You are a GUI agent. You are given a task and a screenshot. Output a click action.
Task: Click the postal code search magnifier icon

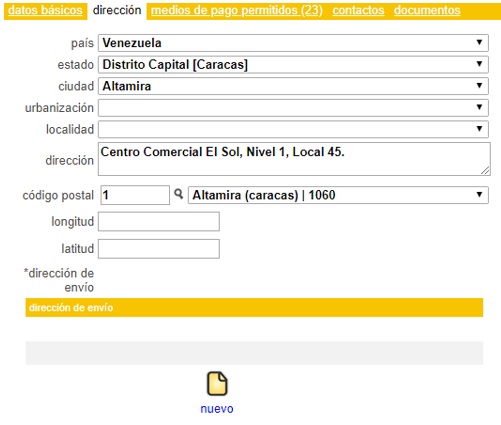pos(179,194)
